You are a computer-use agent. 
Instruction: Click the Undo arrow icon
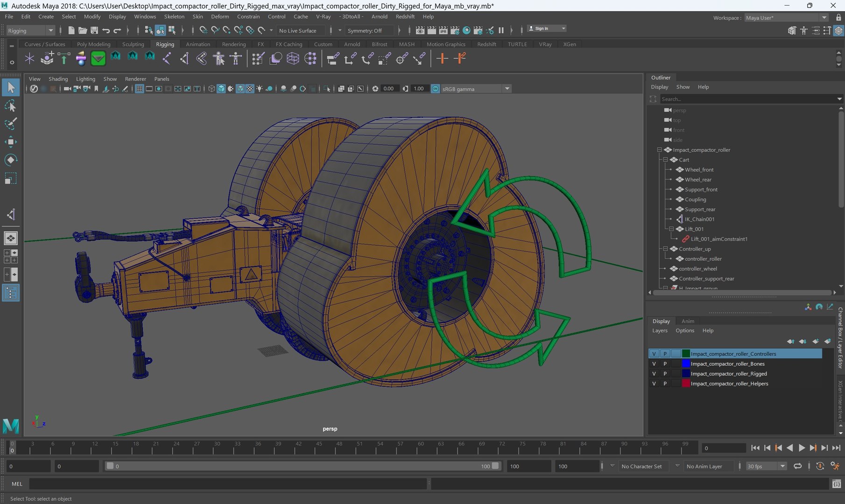[x=106, y=30]
